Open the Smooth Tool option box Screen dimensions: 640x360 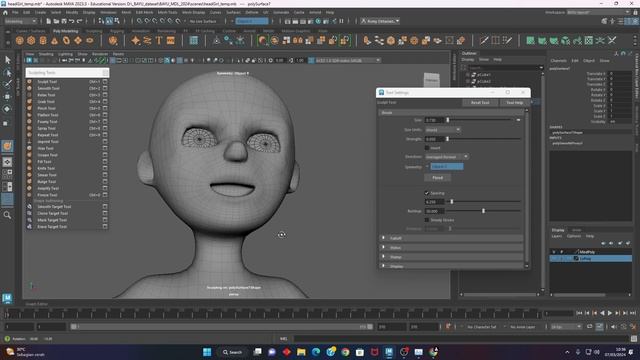(x=105, y=88)
